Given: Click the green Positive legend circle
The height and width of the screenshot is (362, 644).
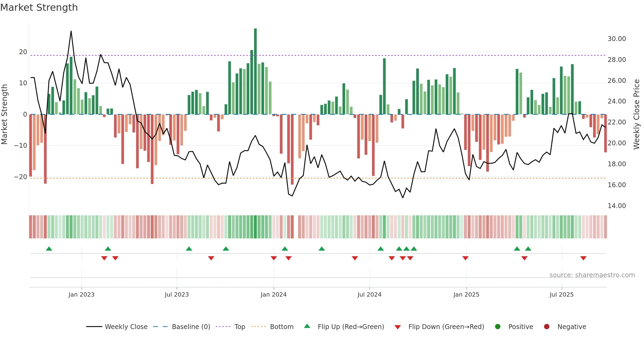Looking at the screenshot, I should (x=498, y=327).
